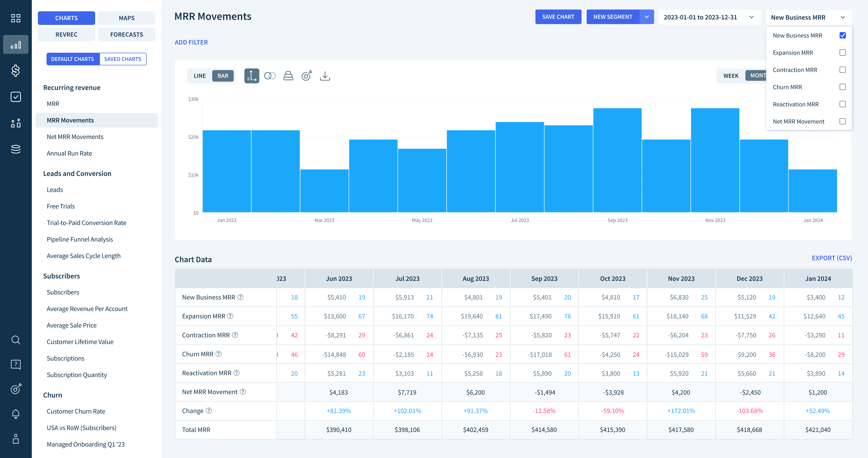Open the search icon in left sidebar
The image size is (868, 458).
[16, 340]
